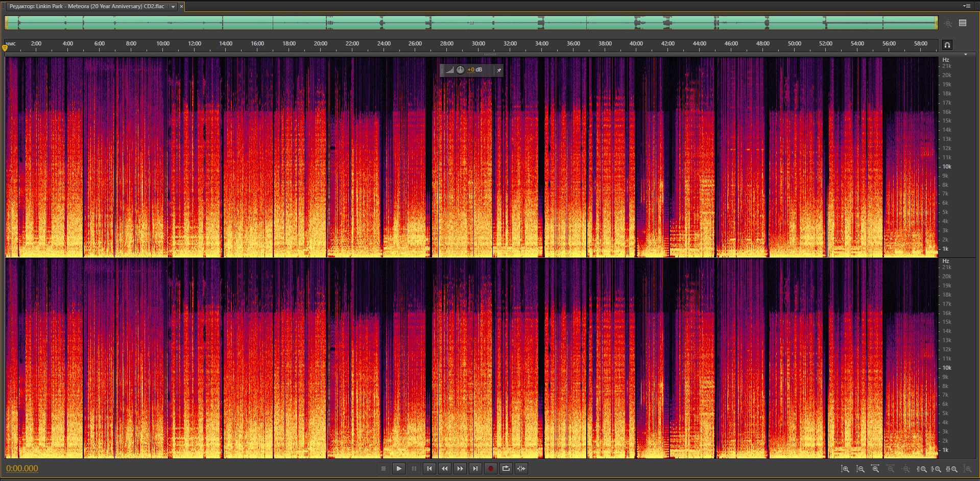980x481 pixels.
Task: Expand the small triangle below the snapping magnet
Action: 965,54
